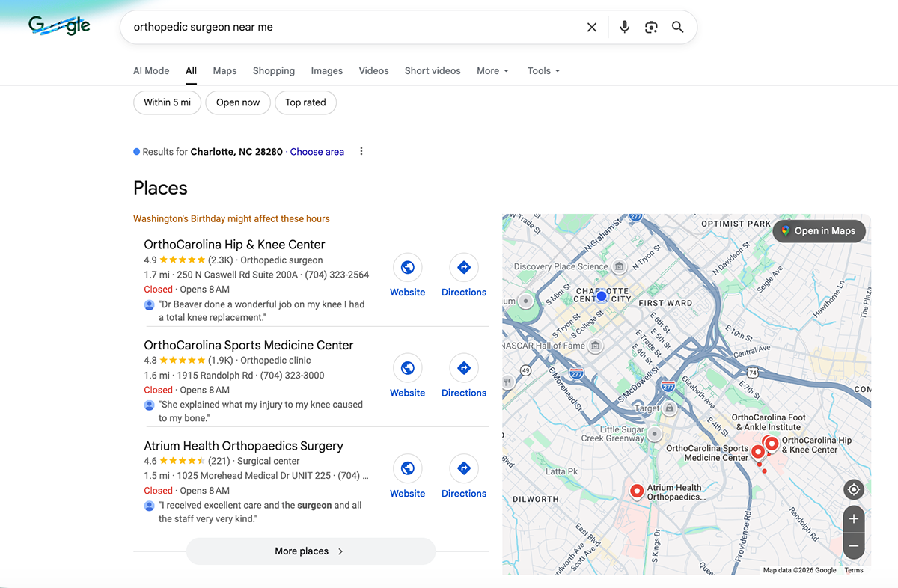This screenshot has height=588, width=898.
Task: Open website for OrthoCarolina Hip & Knee Center
Action: (x=407, y=276)
